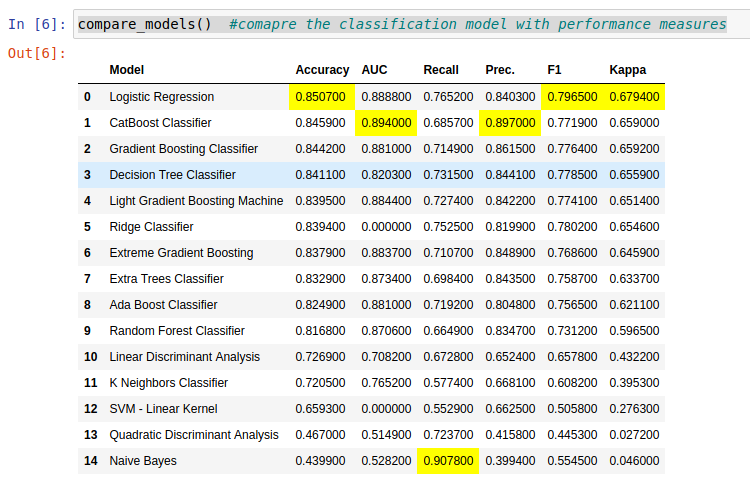The image size is (750, 486).
Task: Click the Model column header
Action: coord(127,70)
